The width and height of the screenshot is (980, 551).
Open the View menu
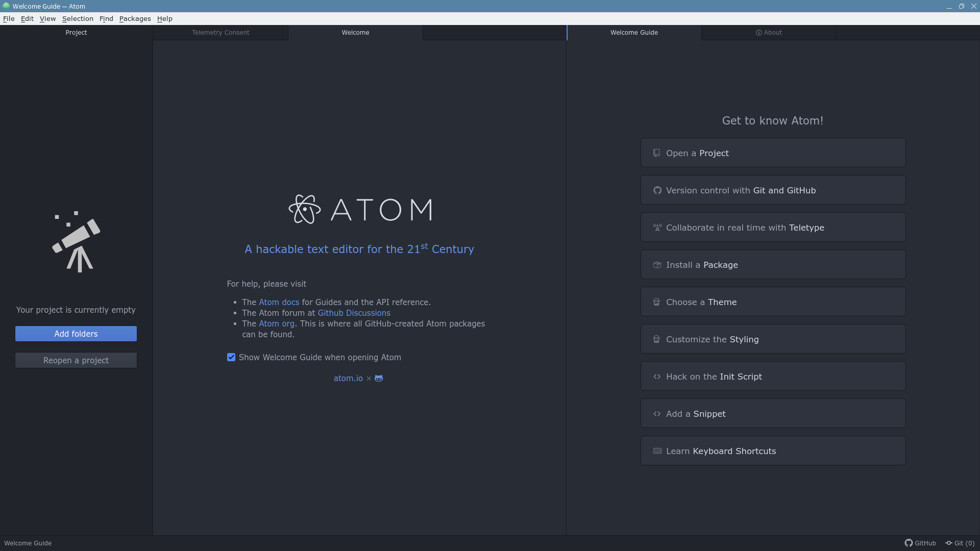click(47, 18)
